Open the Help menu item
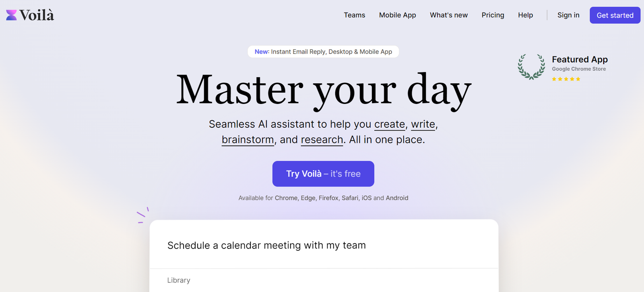The image size is (644, 292). (x=525, y=15)
